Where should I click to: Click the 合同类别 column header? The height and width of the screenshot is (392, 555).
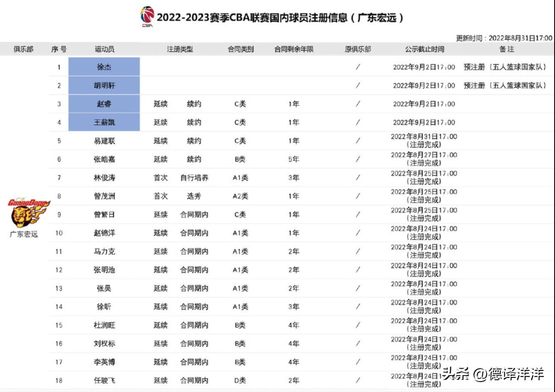click(241, 49)
